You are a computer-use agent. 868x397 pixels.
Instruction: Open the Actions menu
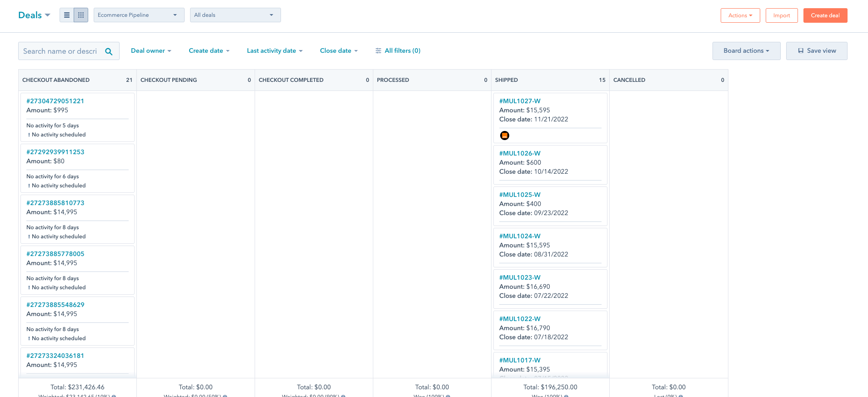[740, 15]
